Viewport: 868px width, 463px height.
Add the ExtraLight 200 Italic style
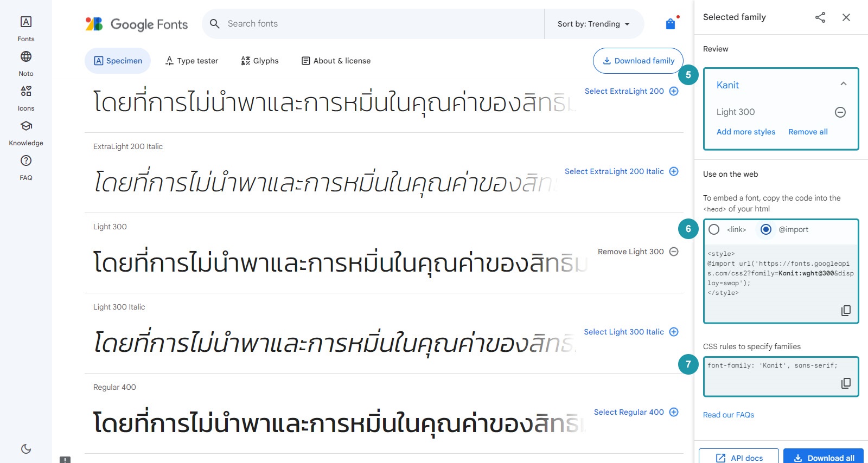(621, 171)
